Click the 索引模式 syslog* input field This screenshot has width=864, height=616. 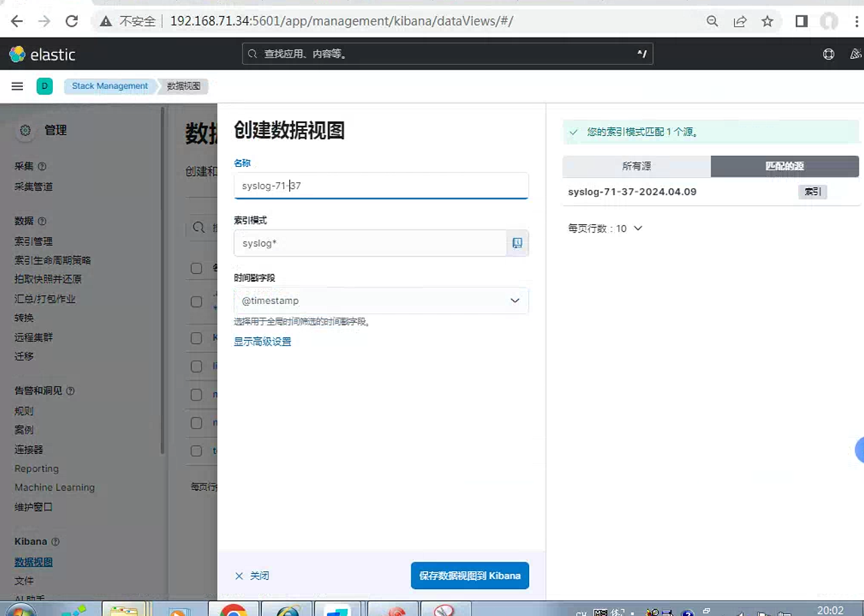click(370, 243)
